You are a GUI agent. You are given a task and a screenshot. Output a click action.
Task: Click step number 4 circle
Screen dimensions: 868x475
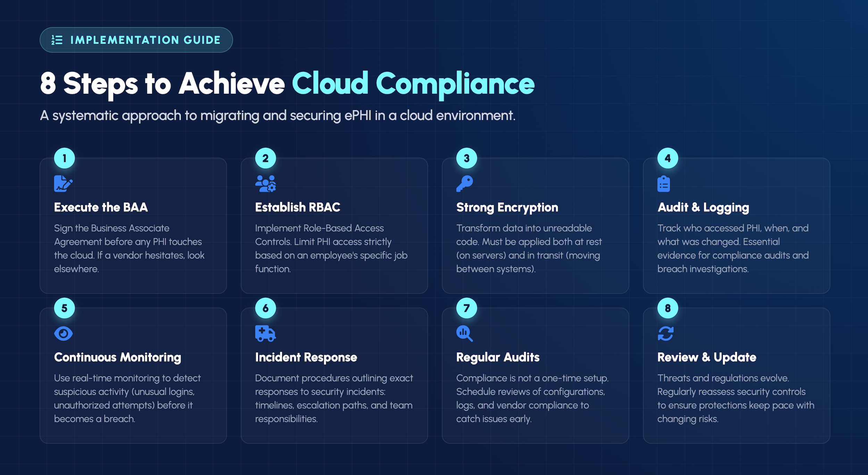point(667,158)
